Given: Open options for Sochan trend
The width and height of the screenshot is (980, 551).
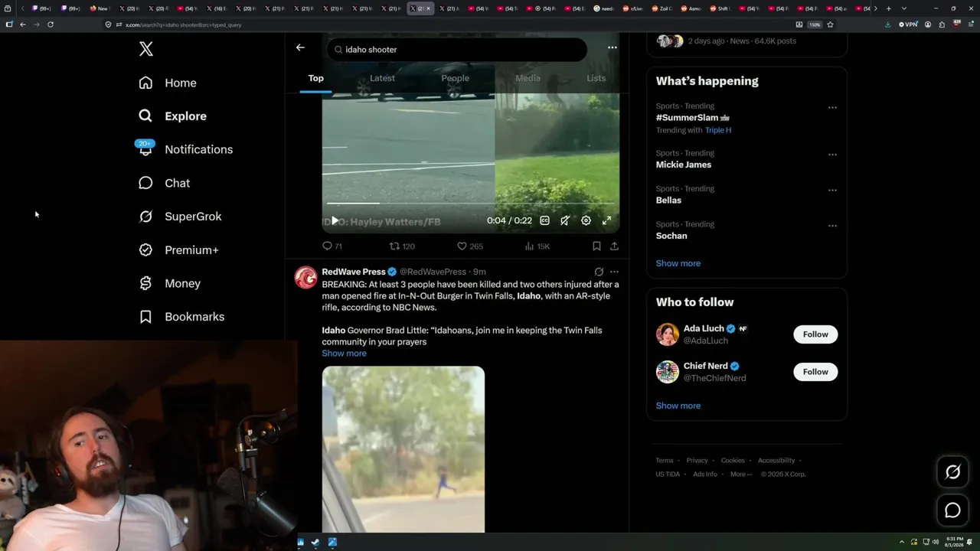Looking at the screenshot, I should pos(832,226).
